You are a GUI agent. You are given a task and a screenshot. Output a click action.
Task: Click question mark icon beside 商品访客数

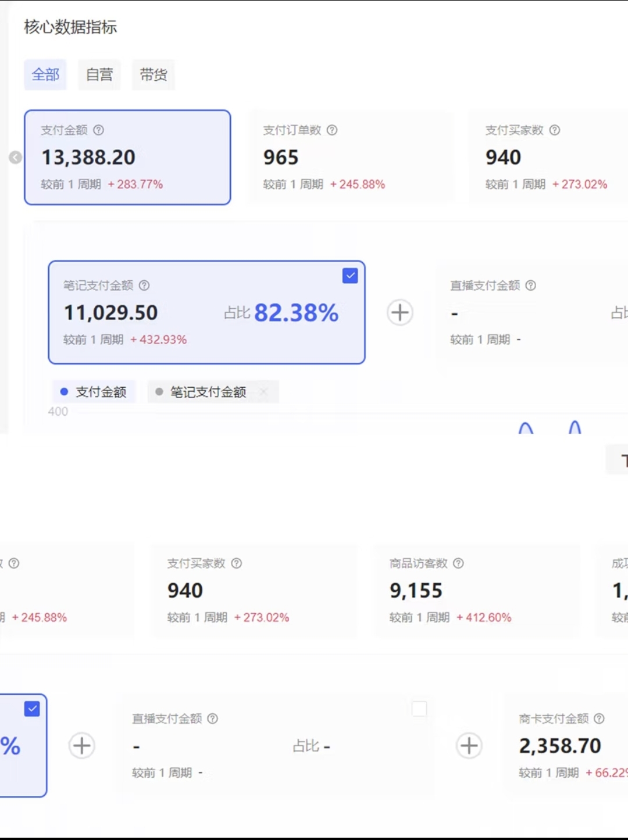458,563
